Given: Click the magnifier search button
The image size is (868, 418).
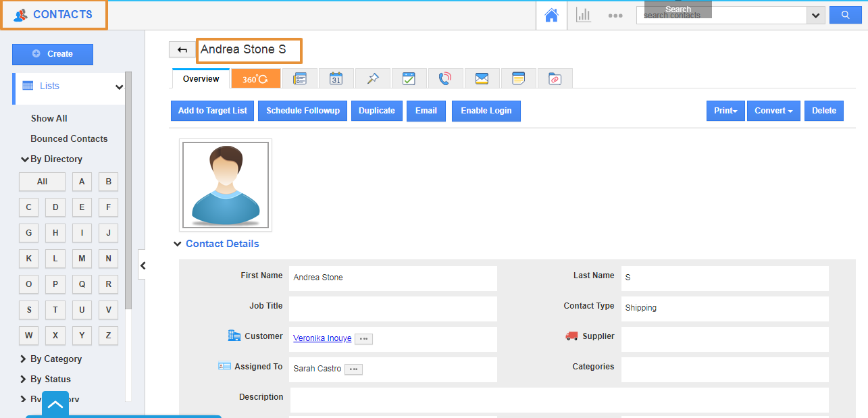Looking at the screenshot, I should point(846,16).
